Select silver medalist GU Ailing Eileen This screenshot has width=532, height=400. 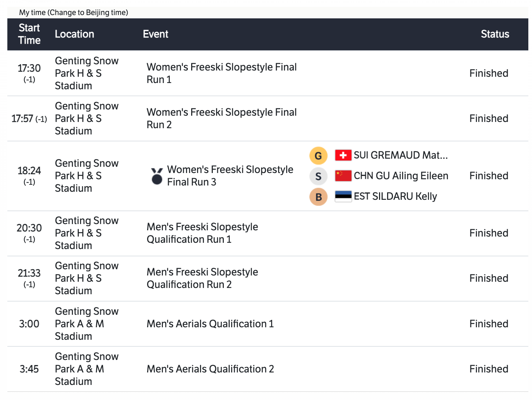[401, 176]
